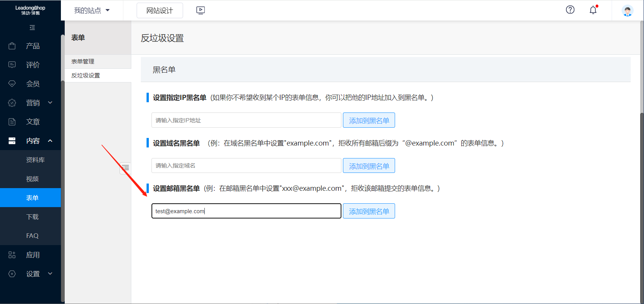Select 表单管理 in the submenu

[83, 62]
